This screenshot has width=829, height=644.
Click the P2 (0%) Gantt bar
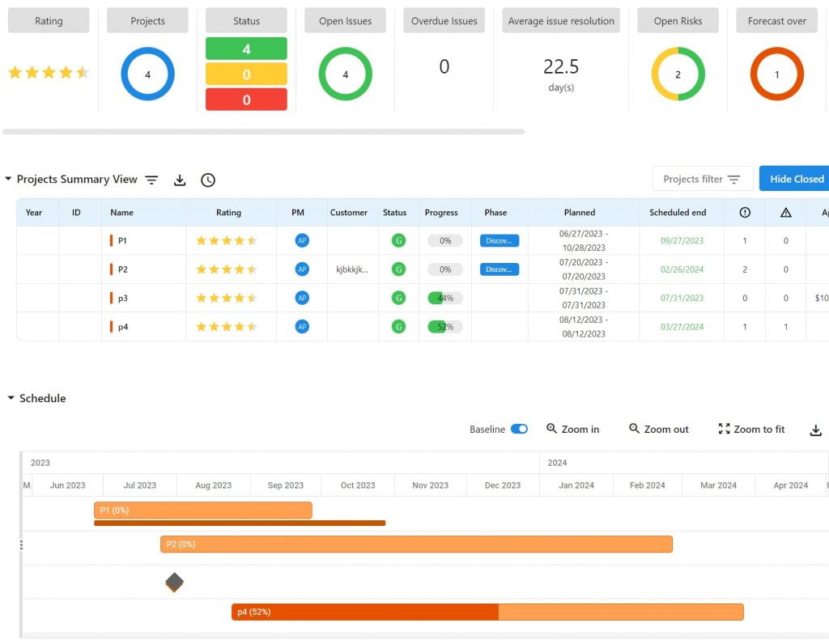point(416,544)
